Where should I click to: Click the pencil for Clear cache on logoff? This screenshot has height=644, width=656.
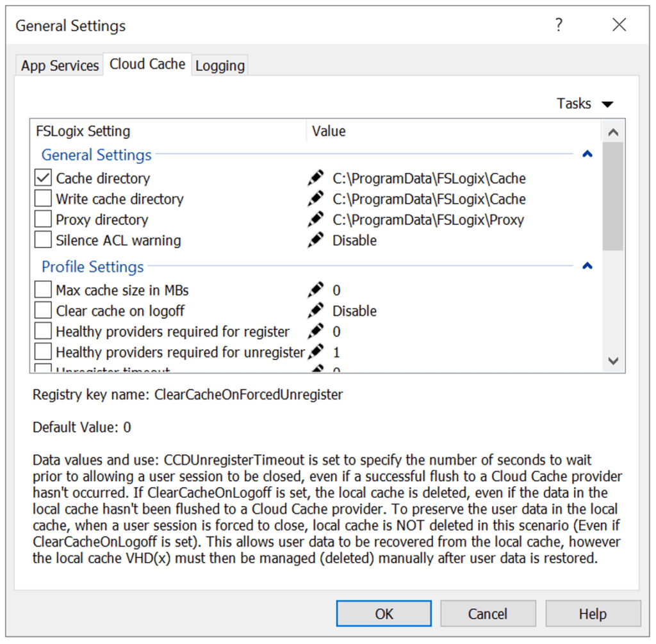[x=315, y=310]
